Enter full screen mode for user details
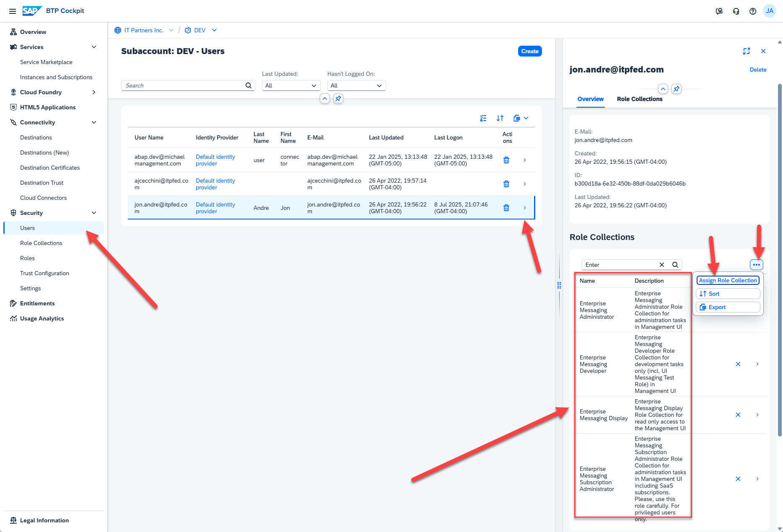Screen dimensions: 783x532 (x=746, y=51)
